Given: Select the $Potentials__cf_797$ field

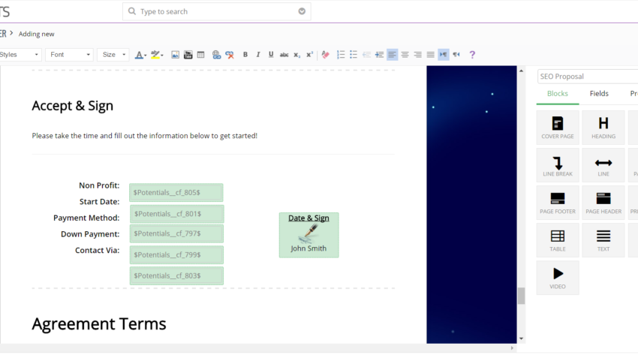Looking at the screenshot, I should pos(176,233).
